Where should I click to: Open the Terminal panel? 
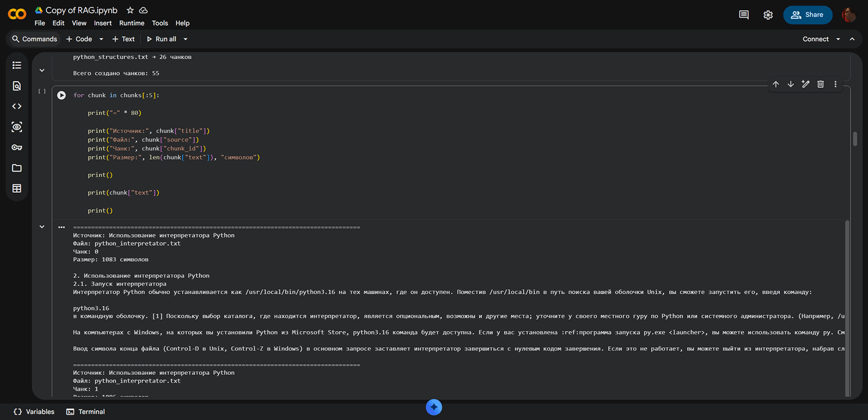click(x=86, y=412)
